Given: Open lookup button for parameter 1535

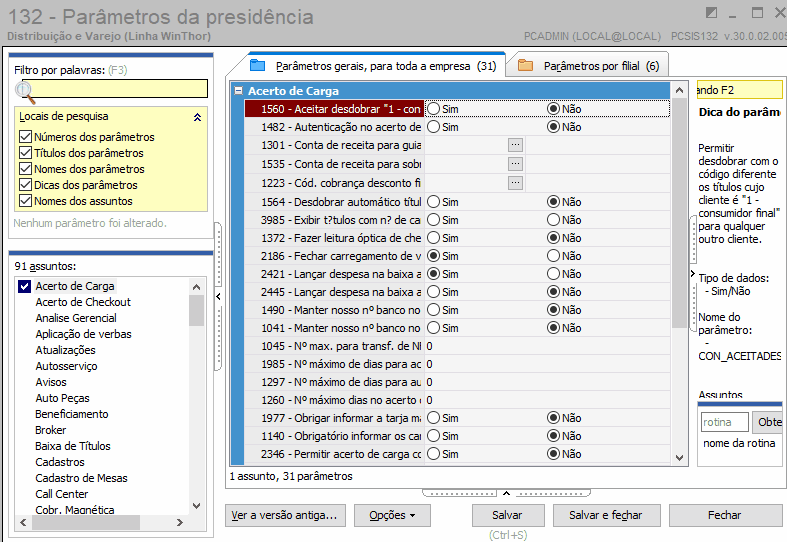Looking at the screenshot, I should pyautogui.click(x=515, y=164).
